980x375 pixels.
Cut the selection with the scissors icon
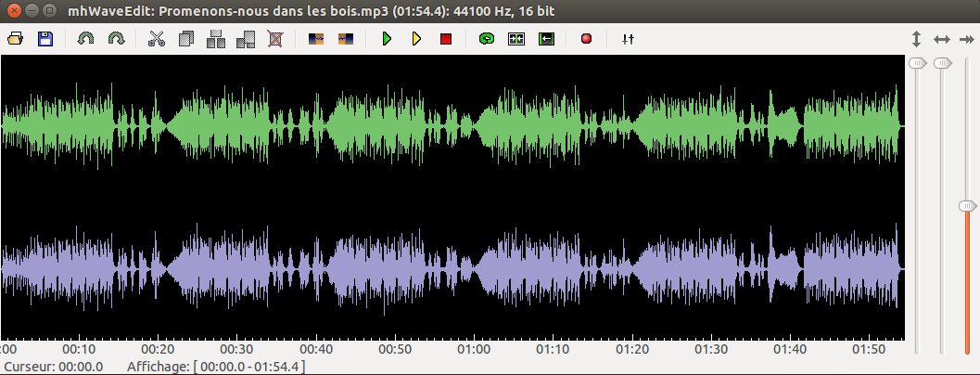(157, 39)
